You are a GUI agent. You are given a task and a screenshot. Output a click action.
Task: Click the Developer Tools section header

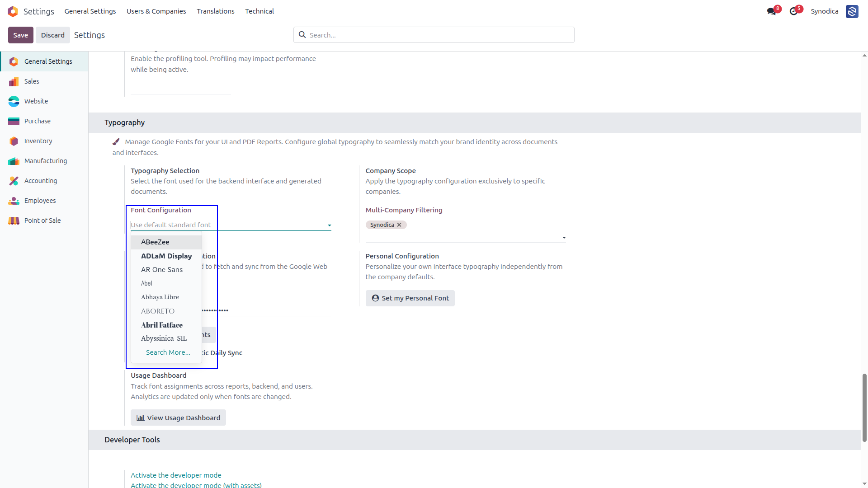475,440
